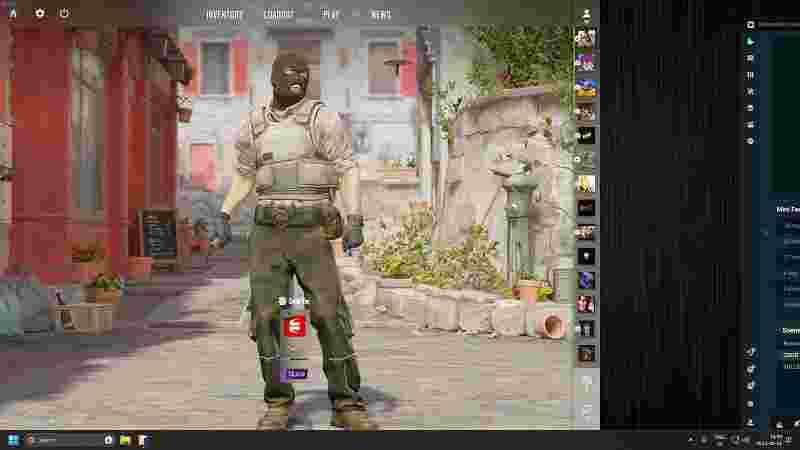800x450 pixels.
Task: Open the INVENTORY tab
Action: click(x=224, y=15)
